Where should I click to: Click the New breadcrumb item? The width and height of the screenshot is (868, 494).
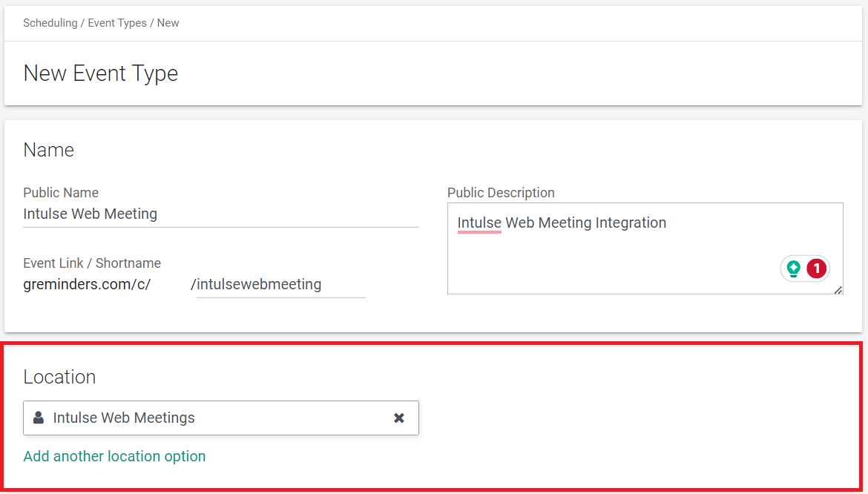click(x=168, y=22)
